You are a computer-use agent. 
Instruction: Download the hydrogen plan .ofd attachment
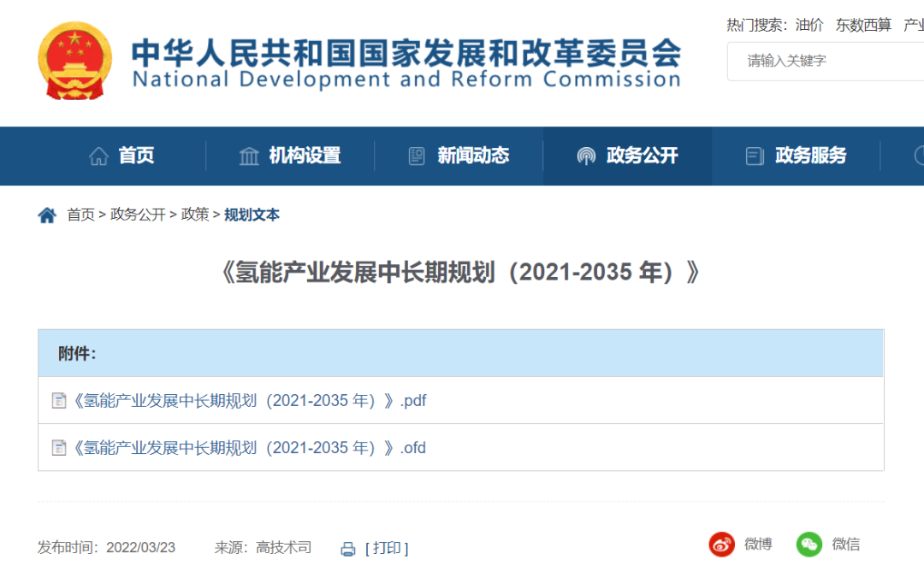coord(250,448)
